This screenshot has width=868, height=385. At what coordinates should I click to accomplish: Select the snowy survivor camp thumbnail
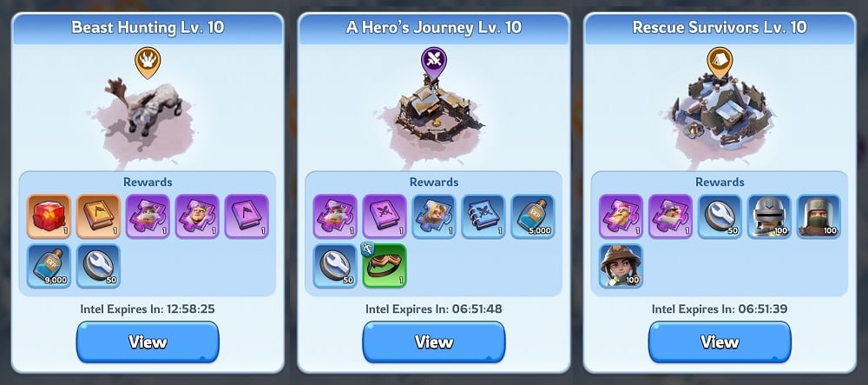[720, 116]
